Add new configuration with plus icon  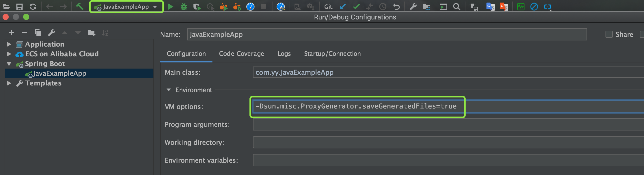coord(11,33)
